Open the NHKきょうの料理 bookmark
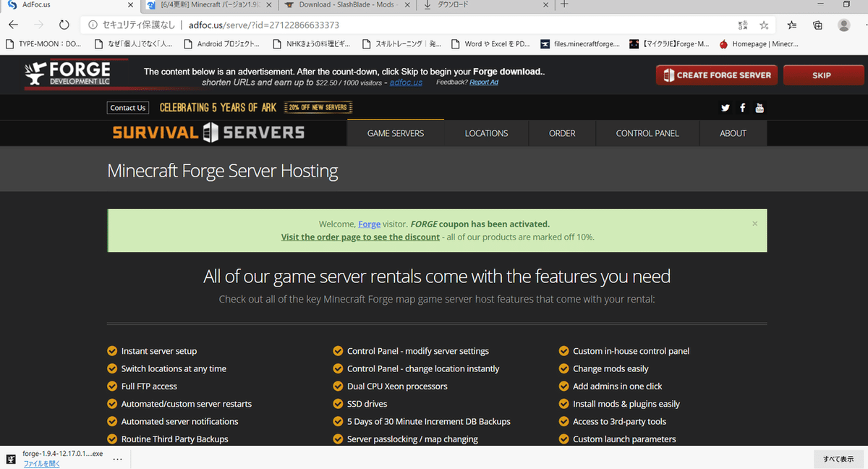The height and width of the screenshot is (469, 868). pos(311,44)
